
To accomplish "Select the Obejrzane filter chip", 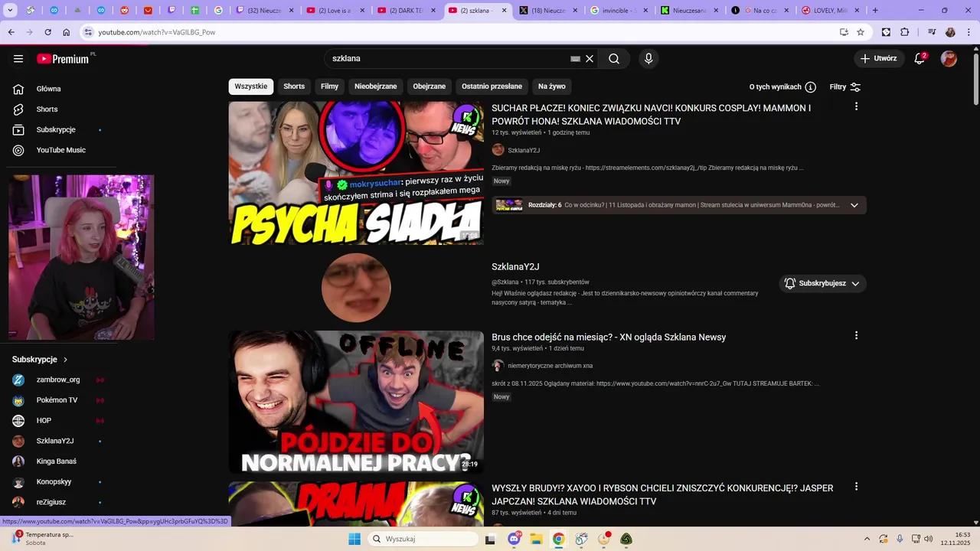I will [x=429, y=86].
